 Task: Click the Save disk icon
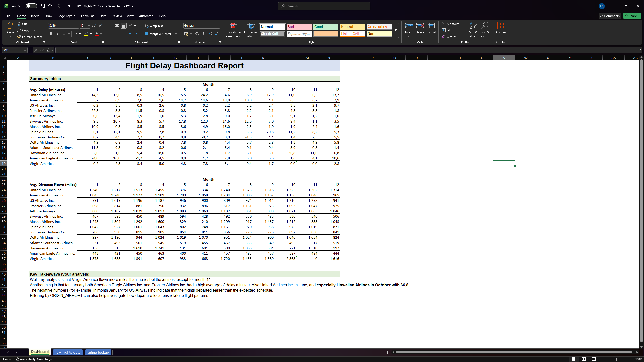[x=43, y=6]
